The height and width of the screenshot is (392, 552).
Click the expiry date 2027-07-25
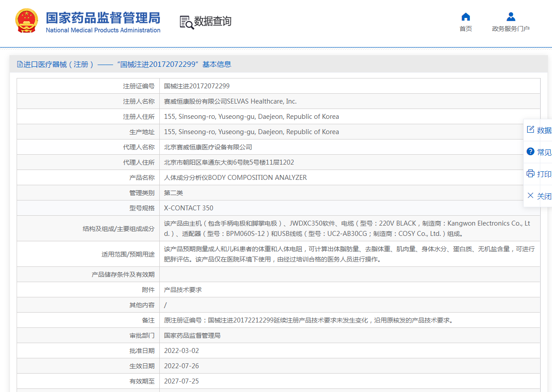point(182,381)
